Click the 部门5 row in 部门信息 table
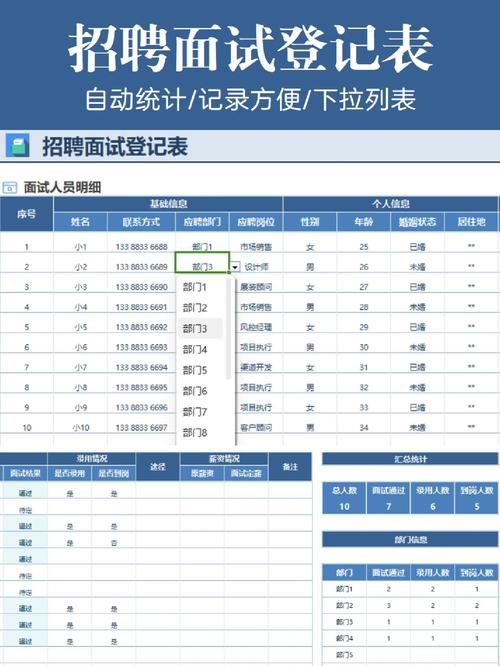 pos(410,655)
